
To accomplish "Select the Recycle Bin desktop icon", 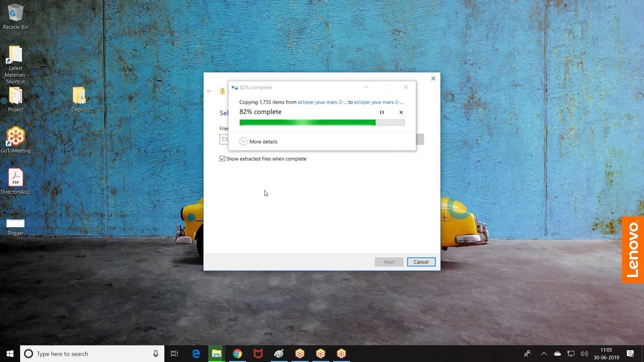I will [16, 17].
